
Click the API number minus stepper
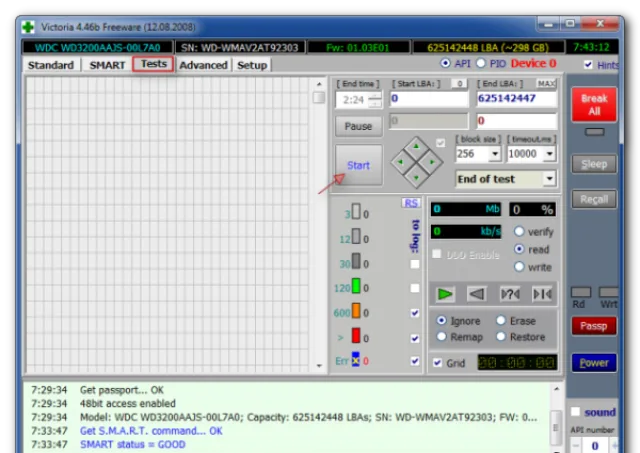coord(576,446)
